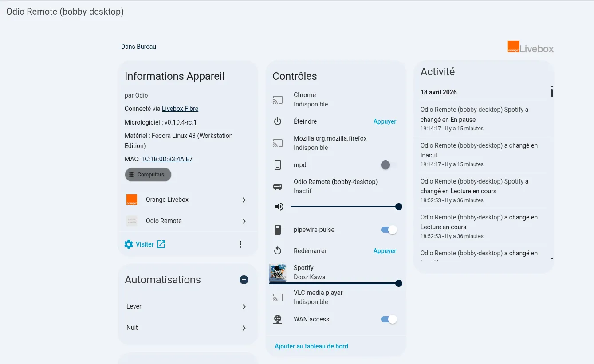Image resolution: width=594 pixels, height=364 pixels.
Task: Open the Nuit automation chevron
Action: pos(244,328)
